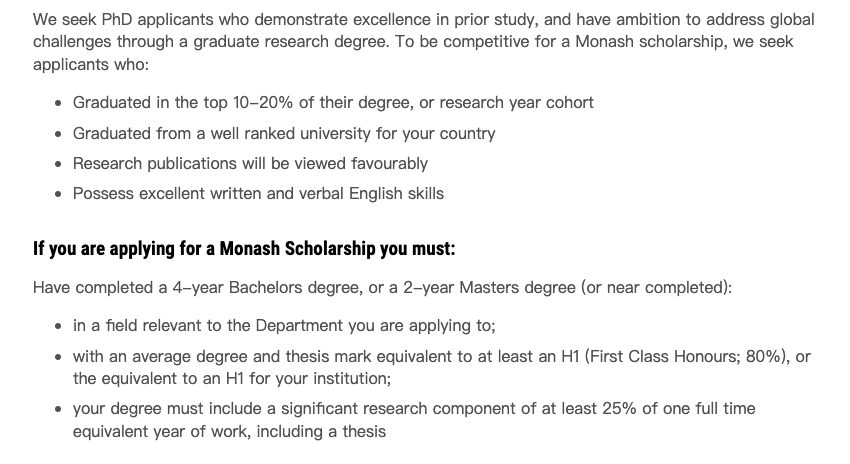Click the "(or near completed)" text
Image resolution: width=850 pixels, height=464 pixels.
[x=657, y=288]
